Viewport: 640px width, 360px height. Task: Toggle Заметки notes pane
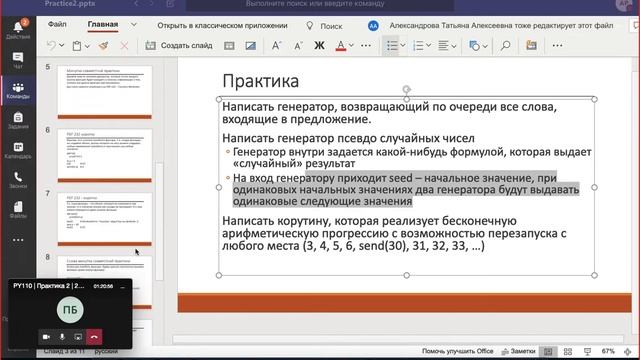(x=518, y=351)
